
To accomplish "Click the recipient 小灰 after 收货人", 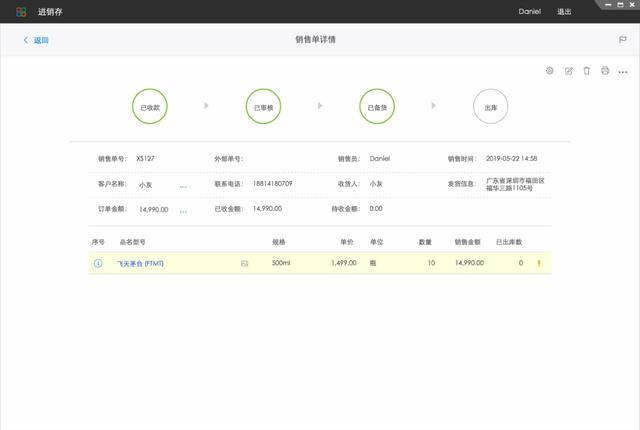I will [376, 184].
